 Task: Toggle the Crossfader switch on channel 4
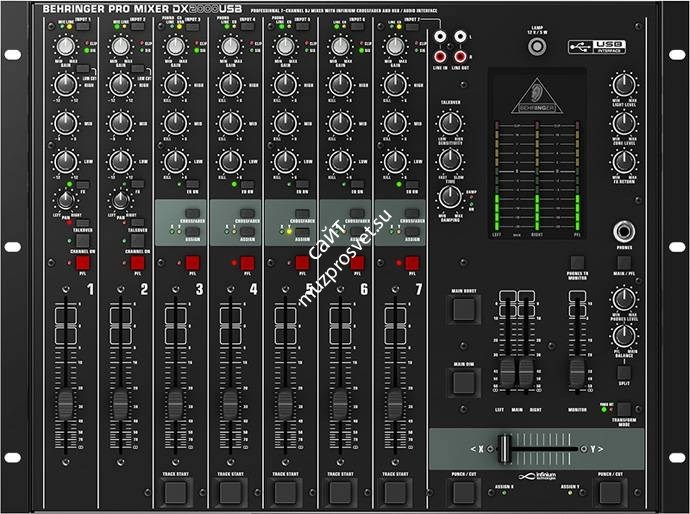click(247, 213)
